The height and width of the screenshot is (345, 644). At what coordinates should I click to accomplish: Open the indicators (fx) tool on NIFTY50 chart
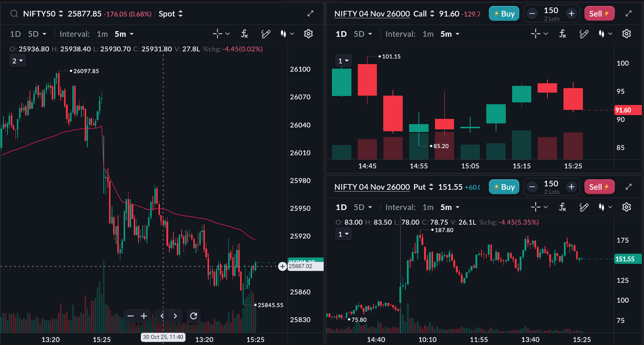tap(244, 34)
